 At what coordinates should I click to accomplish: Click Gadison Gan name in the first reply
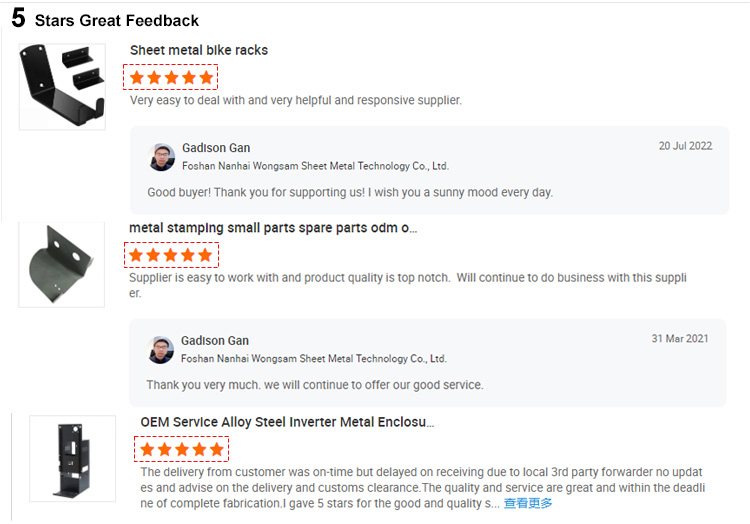[x=216, y=148]
